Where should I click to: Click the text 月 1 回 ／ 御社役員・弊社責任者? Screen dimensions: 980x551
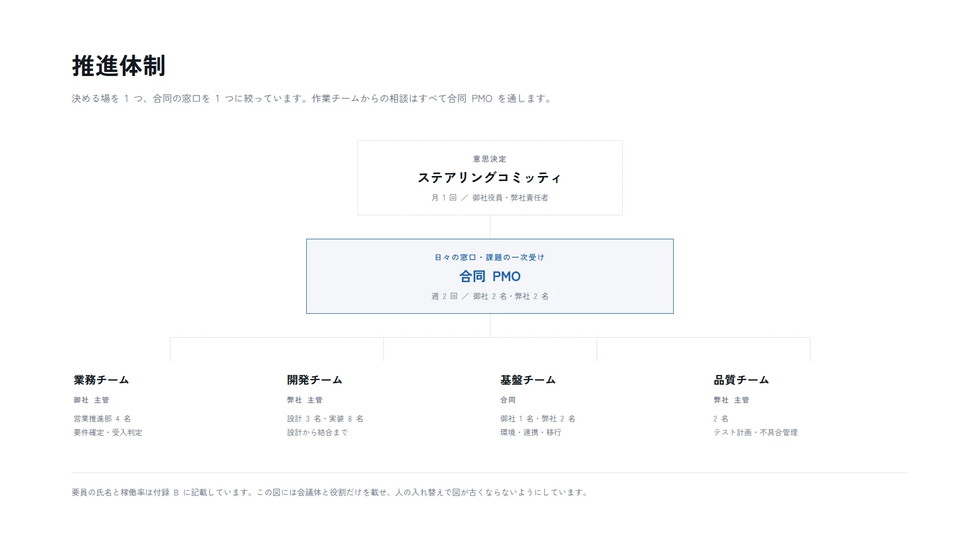pos(489,198)
